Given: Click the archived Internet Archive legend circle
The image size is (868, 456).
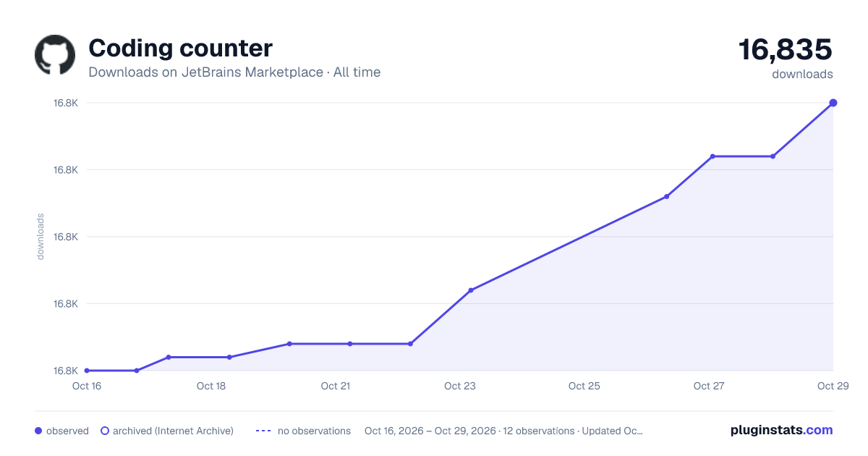Looking at the screenshot, I should (105, 431).
